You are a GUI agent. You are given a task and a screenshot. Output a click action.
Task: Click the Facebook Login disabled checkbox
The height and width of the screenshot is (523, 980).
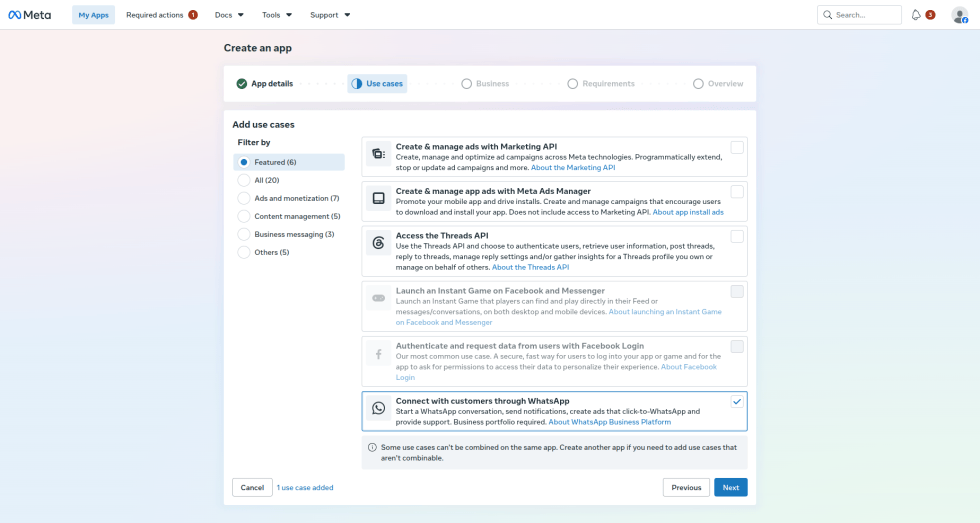737,346
